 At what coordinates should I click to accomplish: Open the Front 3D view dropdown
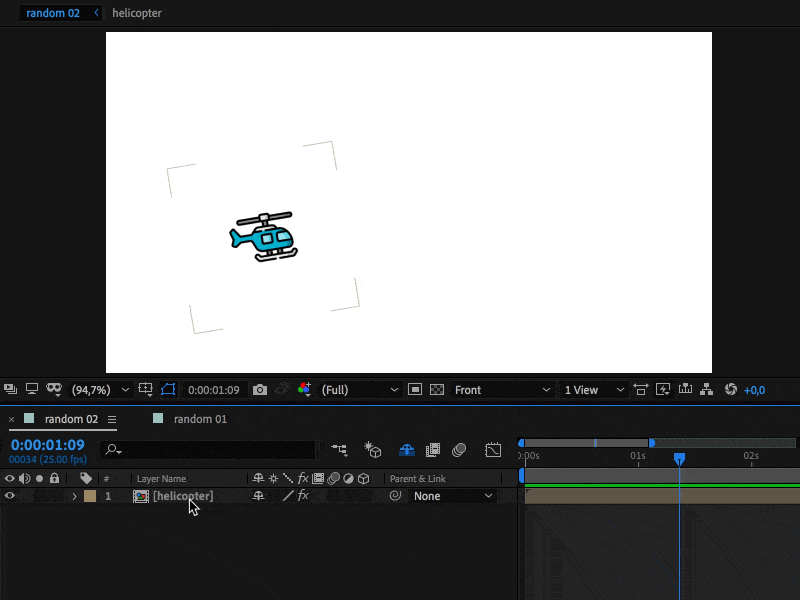[502, 390]
